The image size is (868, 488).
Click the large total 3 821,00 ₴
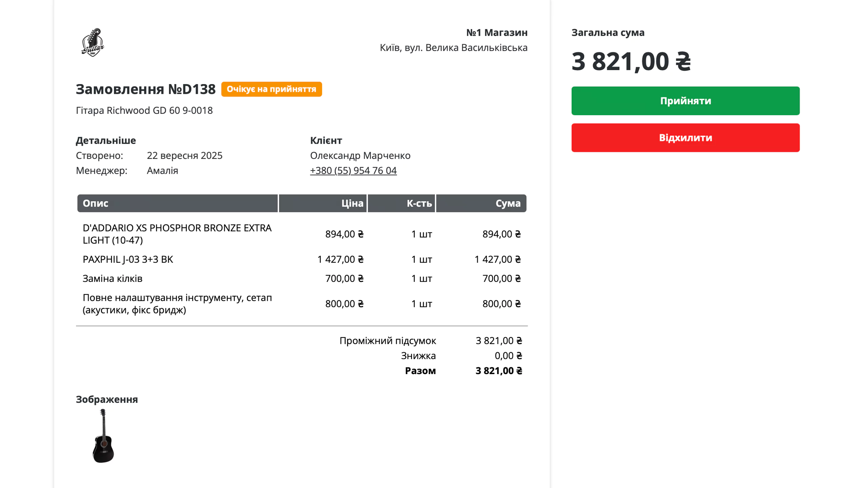tap(631, 61)
